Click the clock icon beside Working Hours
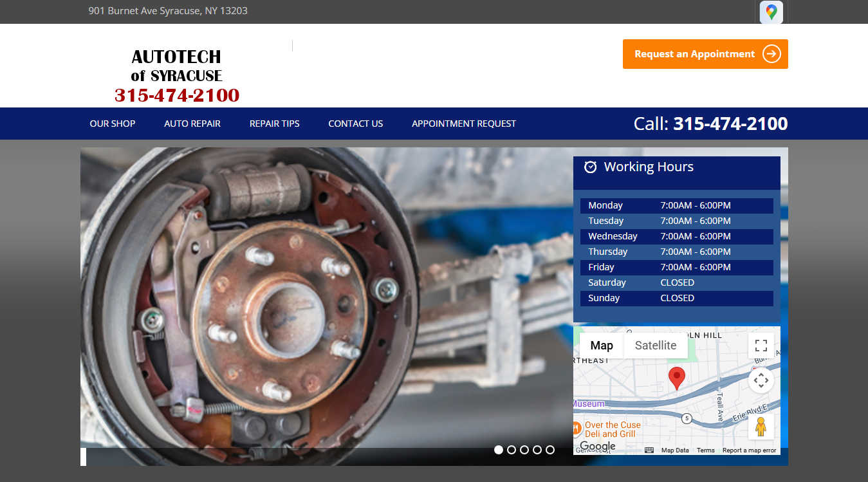 [x=590, y=167]
